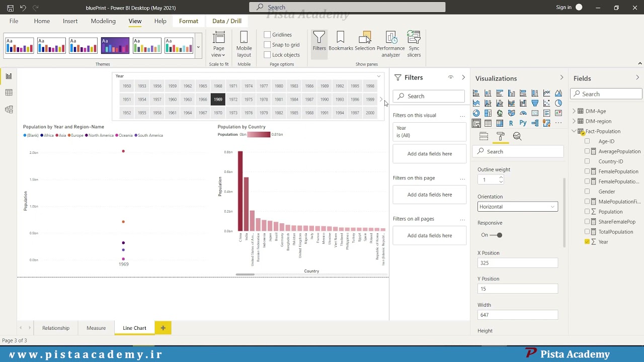Open the Fields well tab in Visualizations
Screen dimensions: 644x362
tap(484, 136)
